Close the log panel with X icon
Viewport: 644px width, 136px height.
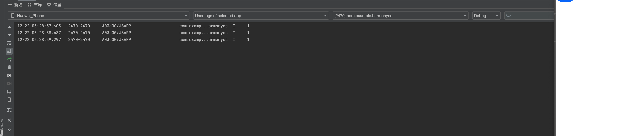[9, 120]
